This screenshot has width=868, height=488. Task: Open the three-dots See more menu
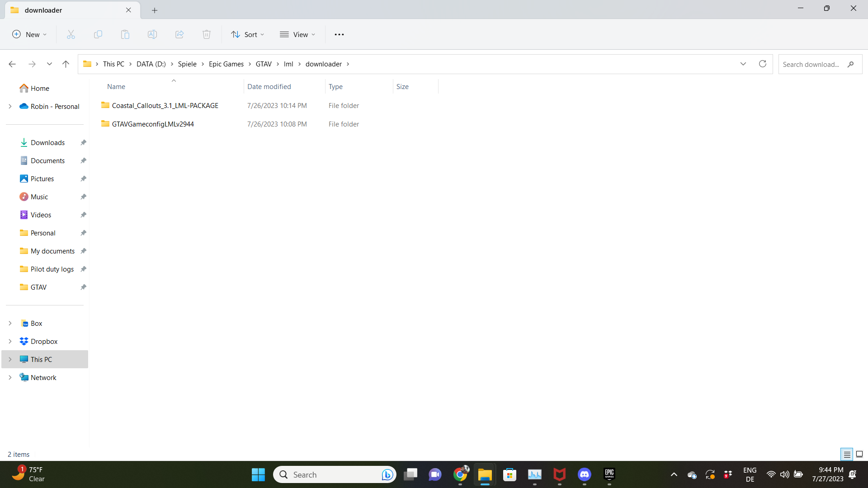(339, 34)
